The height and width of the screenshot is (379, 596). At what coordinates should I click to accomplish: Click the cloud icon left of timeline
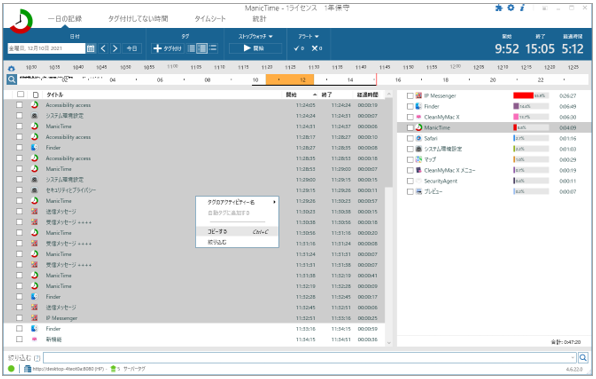[x=11, y=68]
